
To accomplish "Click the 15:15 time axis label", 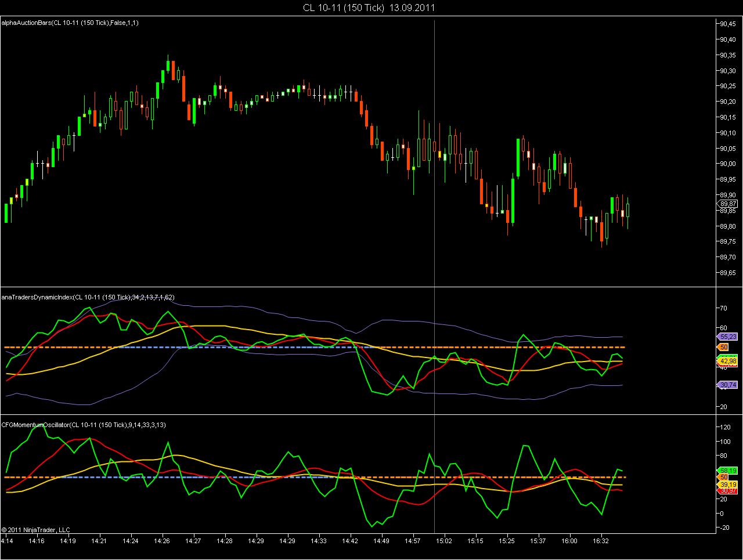I will coord(475,540).
